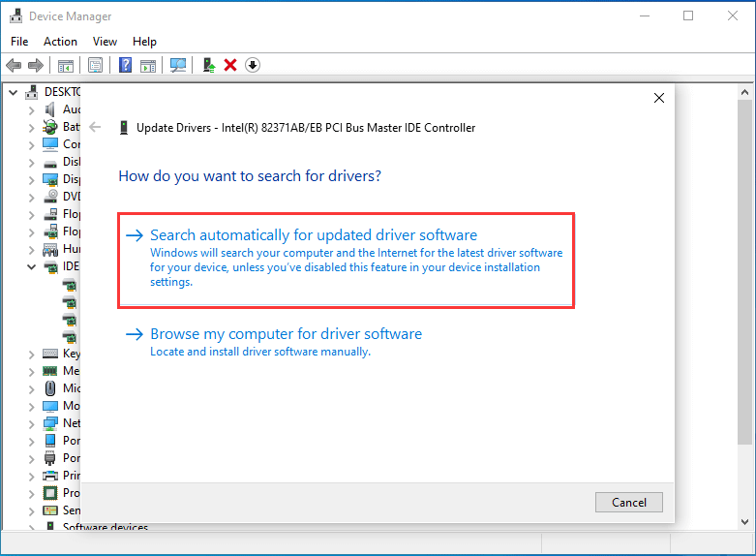The height and width of the screenshot is (556, 756).
Task: Expand the Network adapters chevron
Action: point(32,423)
